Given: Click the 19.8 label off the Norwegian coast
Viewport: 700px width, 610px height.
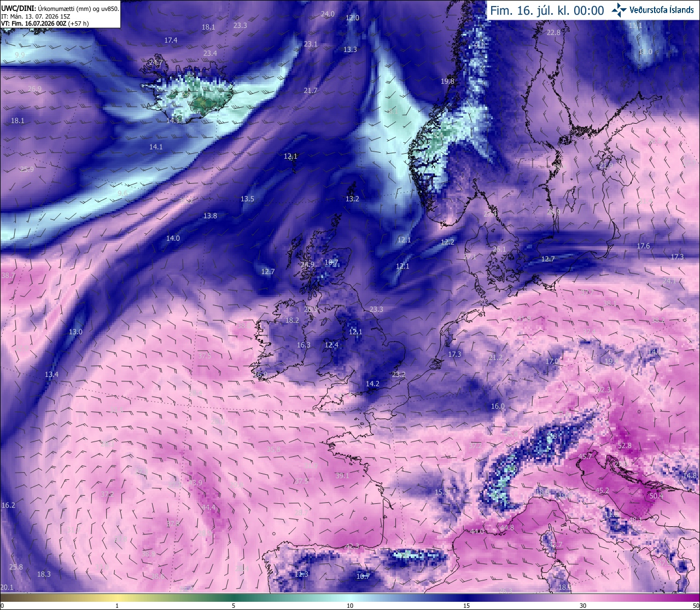Looking at the screenshot, I should [447, 82].
